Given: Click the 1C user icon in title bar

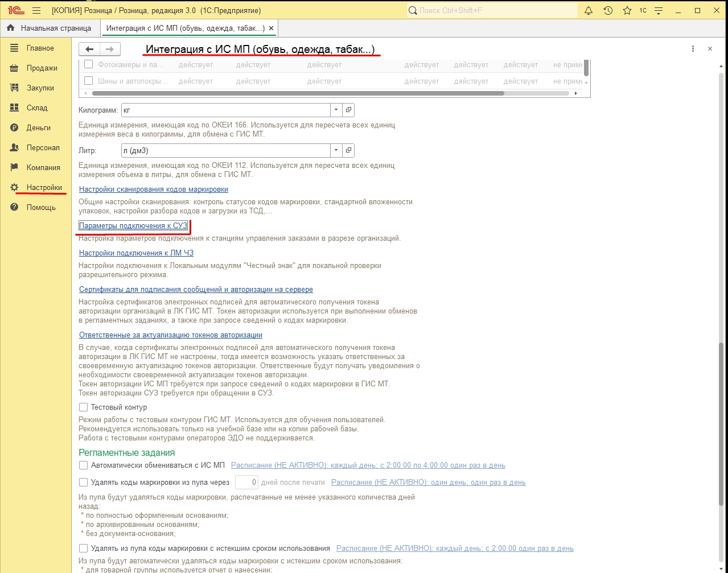Looking at the screenshot, I should click(643, 10).
